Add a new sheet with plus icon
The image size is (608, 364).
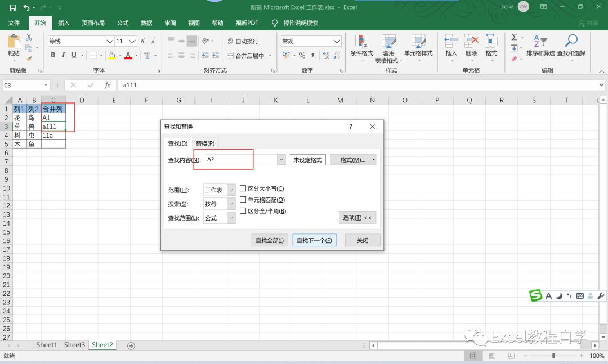point(131,346)
